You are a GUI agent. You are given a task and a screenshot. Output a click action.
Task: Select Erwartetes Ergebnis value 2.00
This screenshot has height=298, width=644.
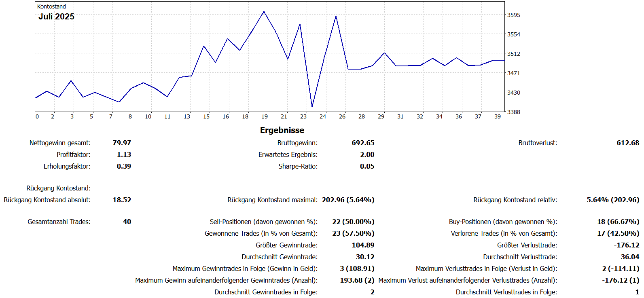[x=367, y=154]
